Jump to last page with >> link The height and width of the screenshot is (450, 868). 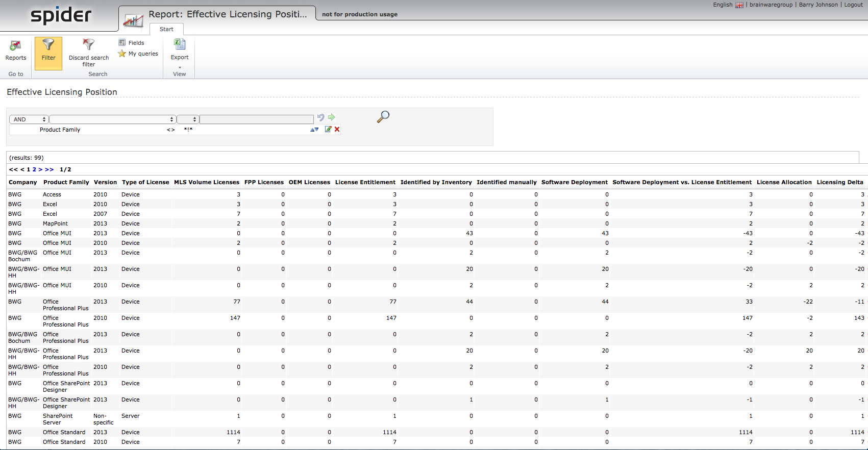[49, 169]
